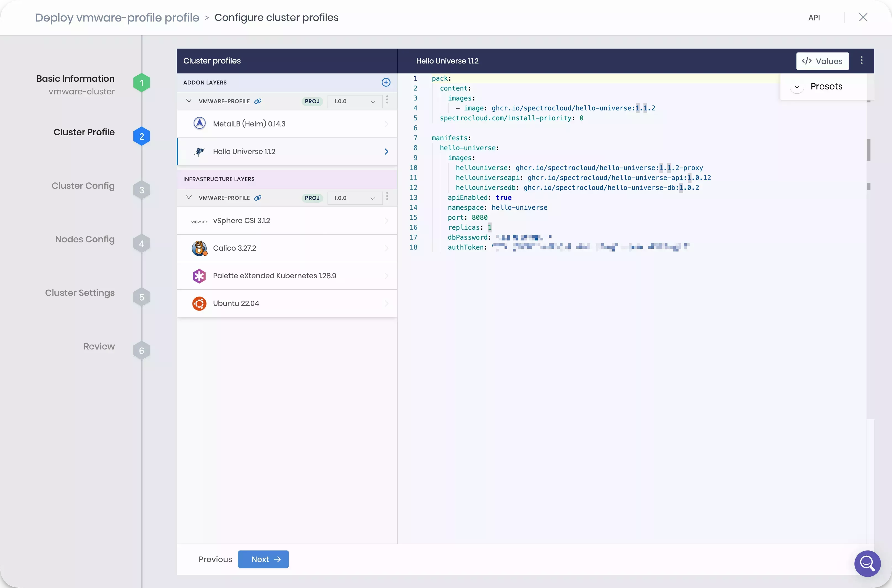Open Calico 3.27.2 row chevron

click(386, 248)
